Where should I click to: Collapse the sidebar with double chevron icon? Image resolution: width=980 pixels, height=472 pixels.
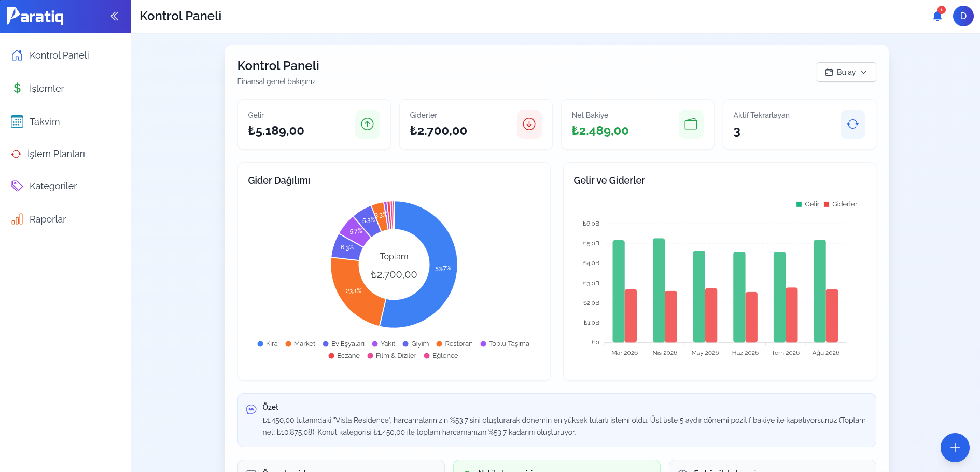point(115,16)
